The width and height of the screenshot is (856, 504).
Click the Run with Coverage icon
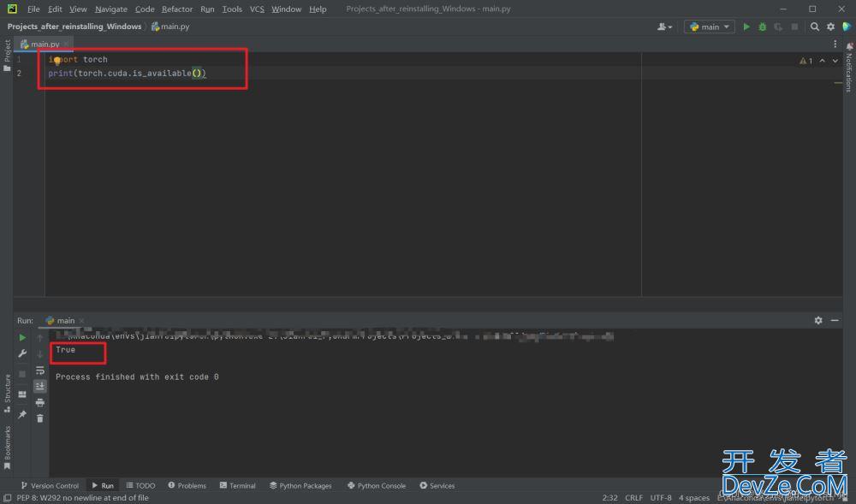pos(778,27)
